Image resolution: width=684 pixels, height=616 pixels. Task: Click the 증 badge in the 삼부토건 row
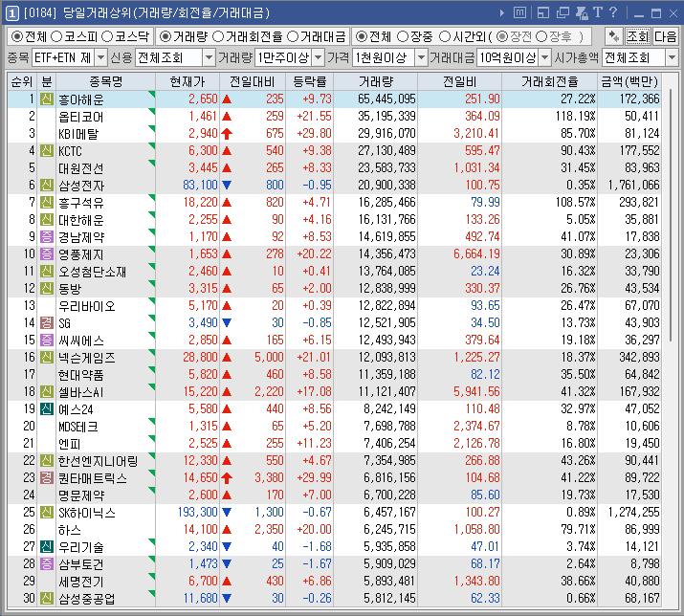coord(47,564)
